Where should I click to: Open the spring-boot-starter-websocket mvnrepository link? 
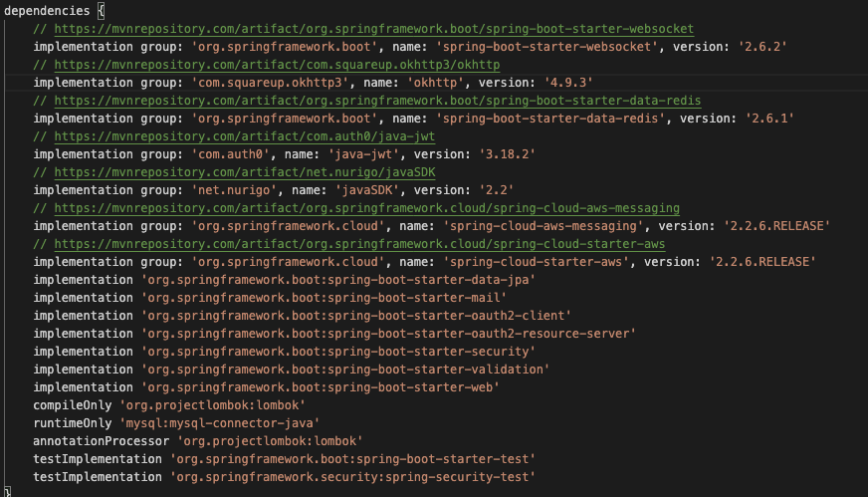point(373,29)
